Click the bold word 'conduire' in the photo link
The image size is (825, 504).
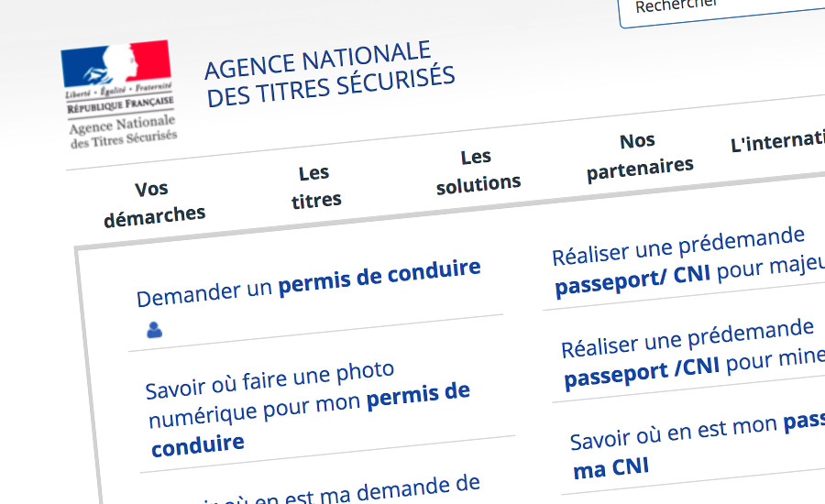coord(198,445)
